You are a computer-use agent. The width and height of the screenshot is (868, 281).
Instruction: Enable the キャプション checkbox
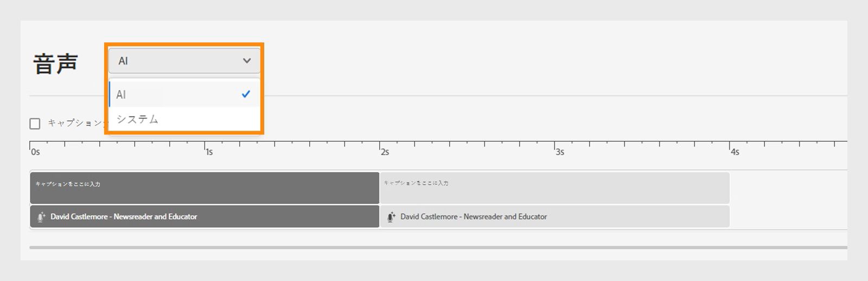tap(35, 124)
